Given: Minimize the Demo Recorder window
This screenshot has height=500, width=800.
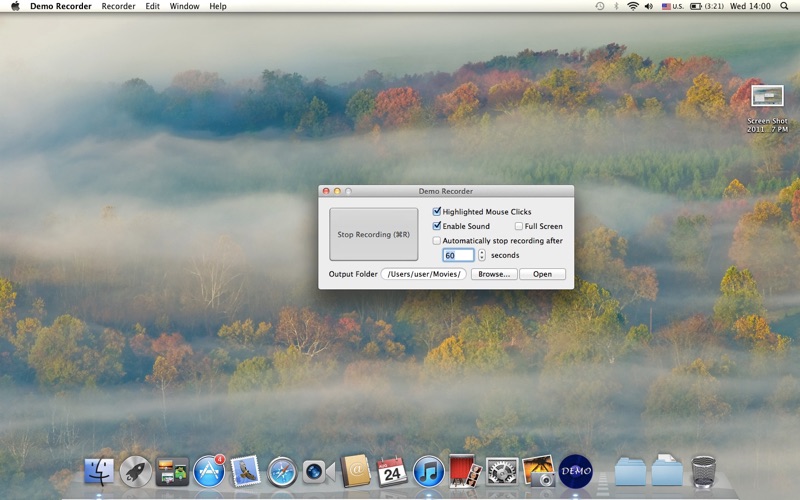Looking at the screenshot, I should [x=337, y=191].
